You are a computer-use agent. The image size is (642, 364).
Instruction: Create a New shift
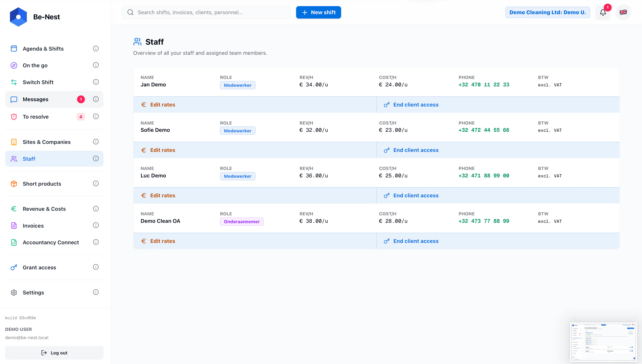point(318,12)
